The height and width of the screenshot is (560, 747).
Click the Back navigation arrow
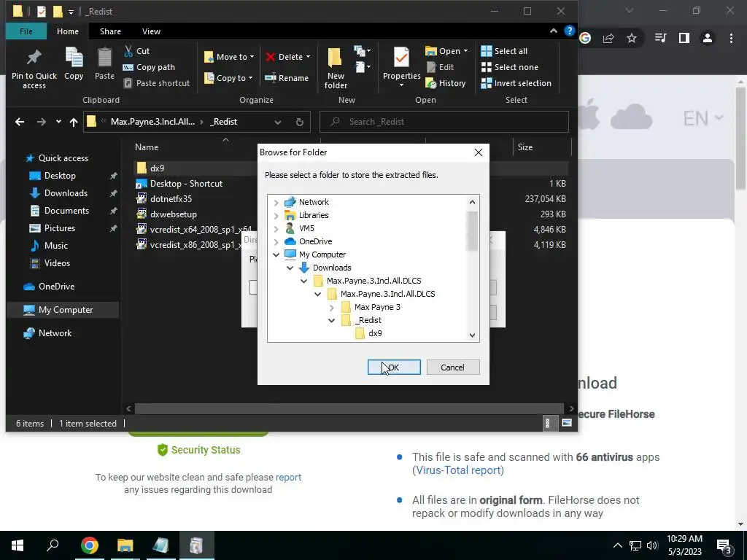[x=20, y=122]
